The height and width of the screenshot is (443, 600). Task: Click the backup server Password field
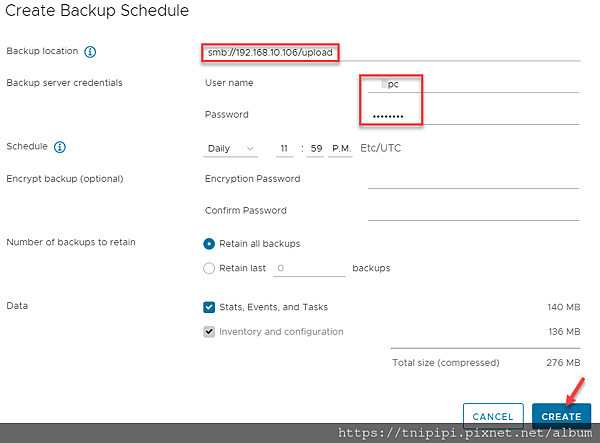click(472, 115)
